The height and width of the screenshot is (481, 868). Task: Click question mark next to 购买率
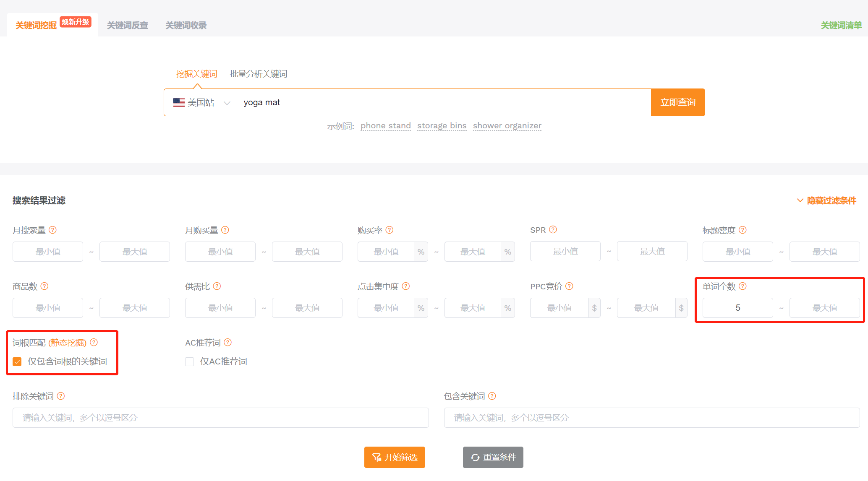tap(390, 230)
